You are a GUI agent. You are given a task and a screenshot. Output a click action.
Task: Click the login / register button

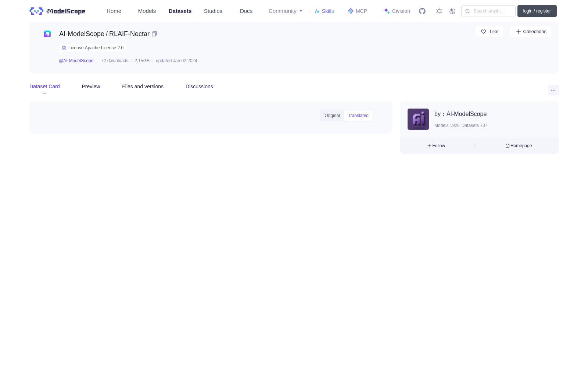click(x=537, y=11)
